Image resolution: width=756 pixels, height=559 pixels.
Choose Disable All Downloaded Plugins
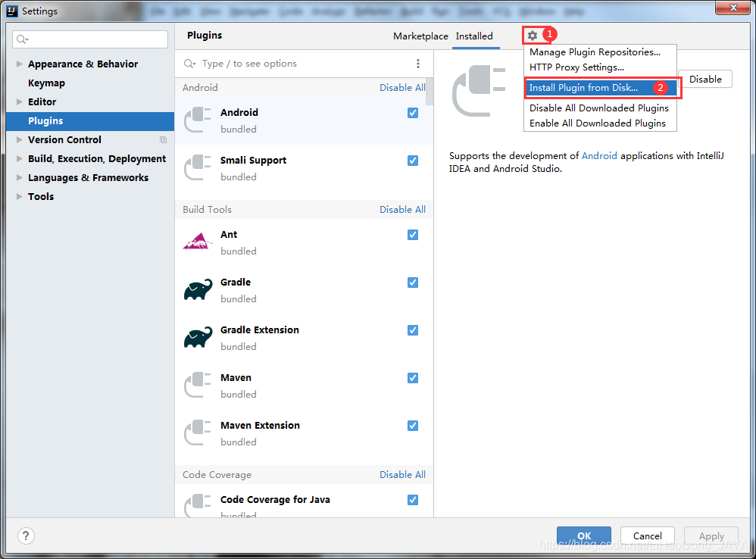coord(599,108)
